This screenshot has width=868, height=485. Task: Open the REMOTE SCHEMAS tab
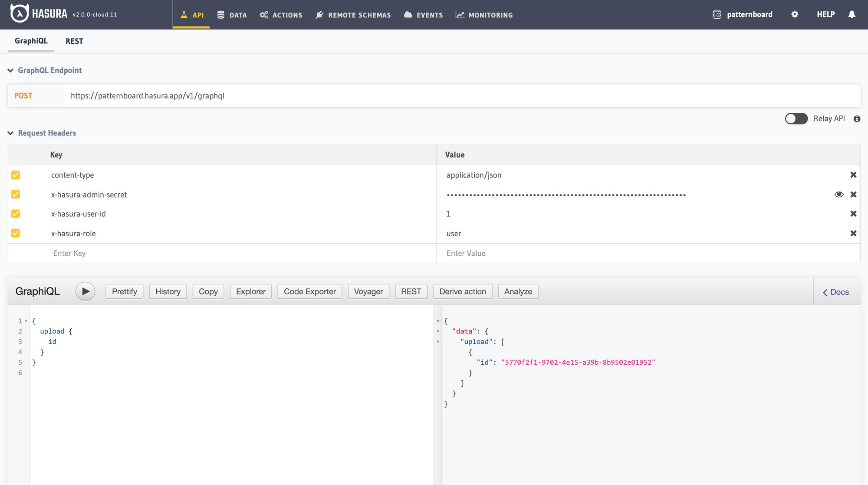point(353,15)
